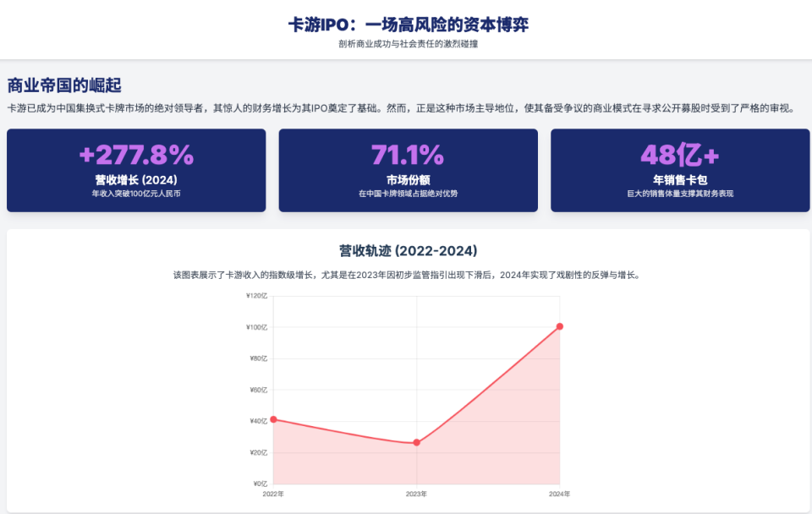Viewport: 812px width, 514px height.
Task: Click the 2023年 x-axis label
Action: coord(416,494)
